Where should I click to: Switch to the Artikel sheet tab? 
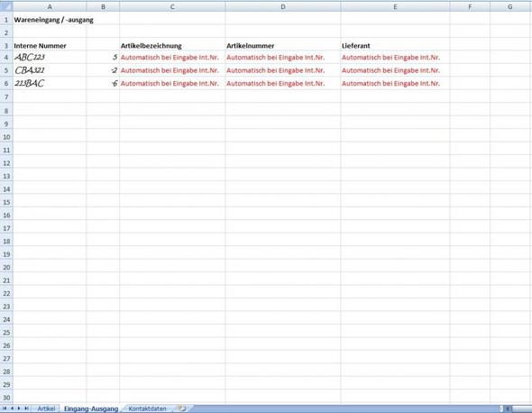pyautogui.click(x=46, y=408)
